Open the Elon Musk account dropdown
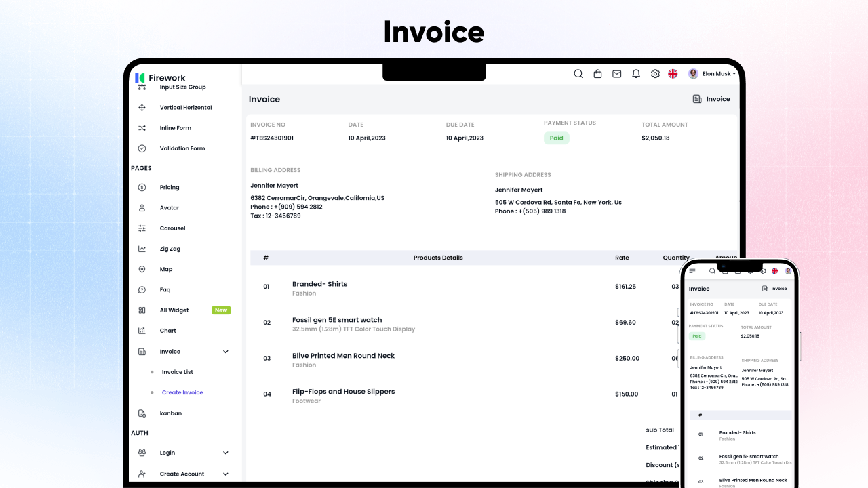Viewport: 868px width, 488px height. coord(719,74)
